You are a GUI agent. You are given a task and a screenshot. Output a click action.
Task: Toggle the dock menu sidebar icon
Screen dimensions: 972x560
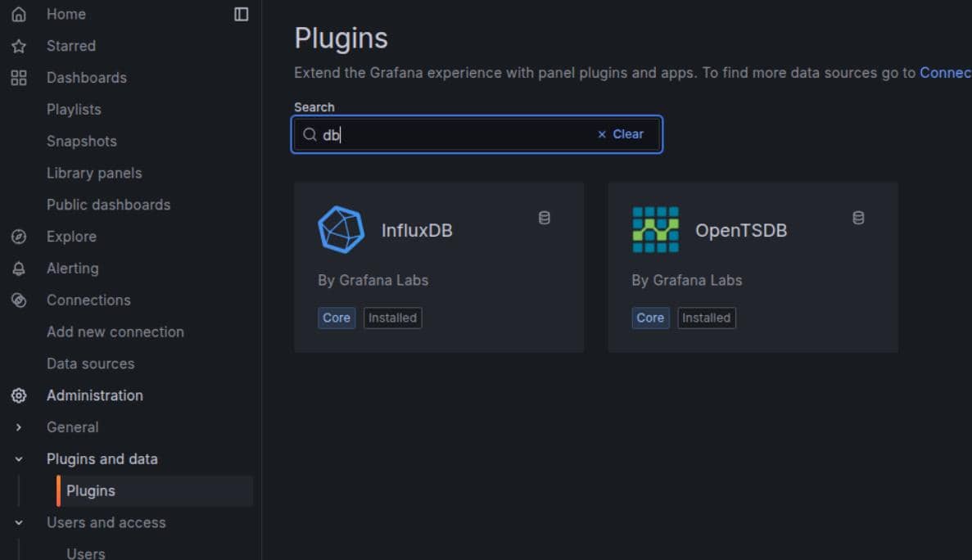[x=241, y=14]
